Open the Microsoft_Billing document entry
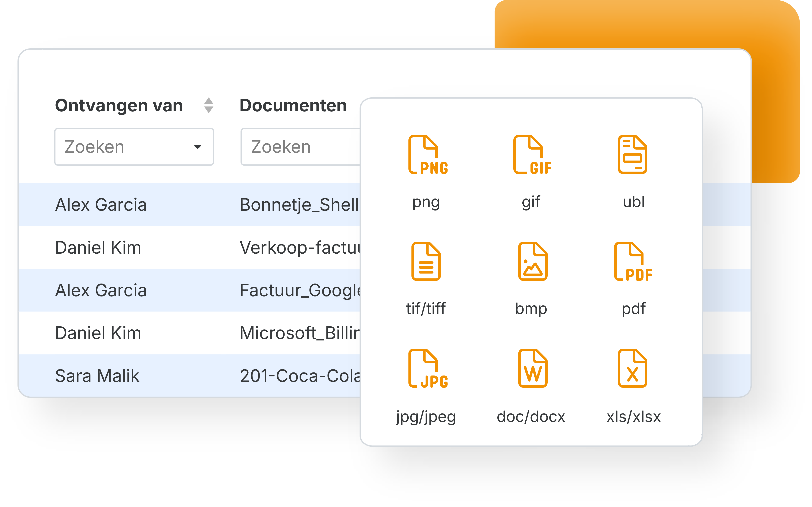 point(299,333)
